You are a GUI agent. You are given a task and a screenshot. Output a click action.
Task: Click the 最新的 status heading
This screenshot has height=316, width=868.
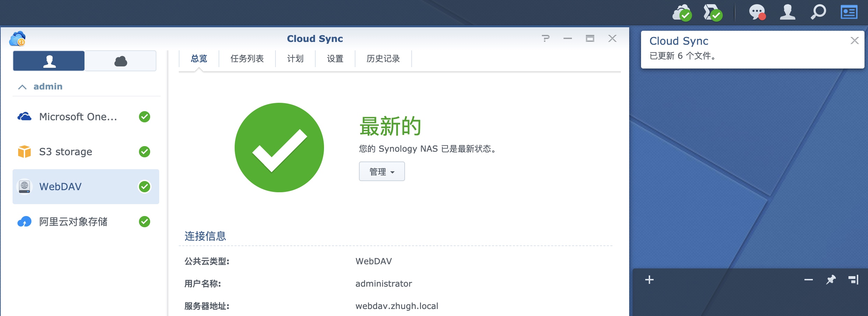coord(390,127)
